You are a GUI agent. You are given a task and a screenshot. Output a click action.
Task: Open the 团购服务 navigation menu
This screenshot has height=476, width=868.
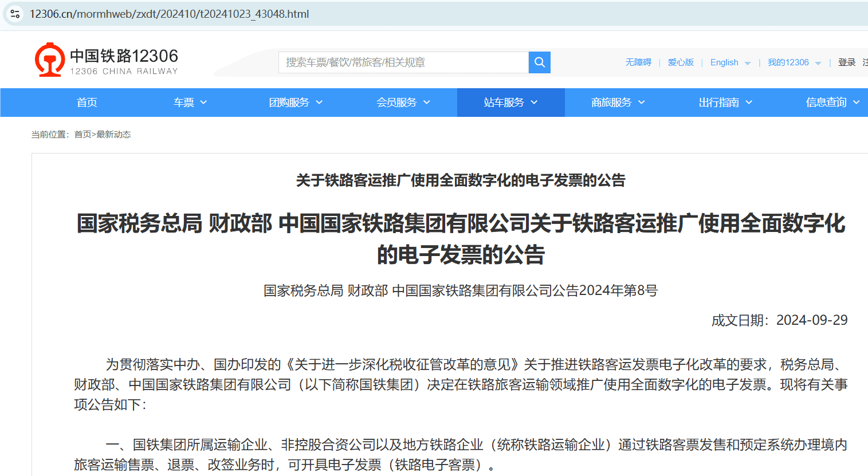point(289,103)
